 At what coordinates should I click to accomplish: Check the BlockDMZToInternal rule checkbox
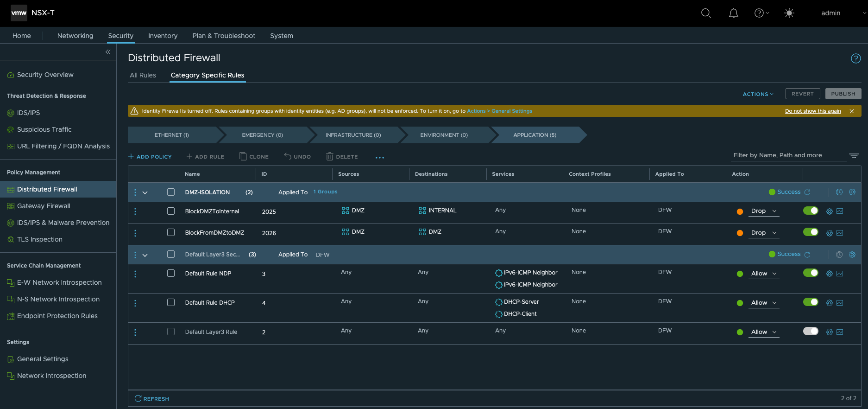tap(171, 211)
